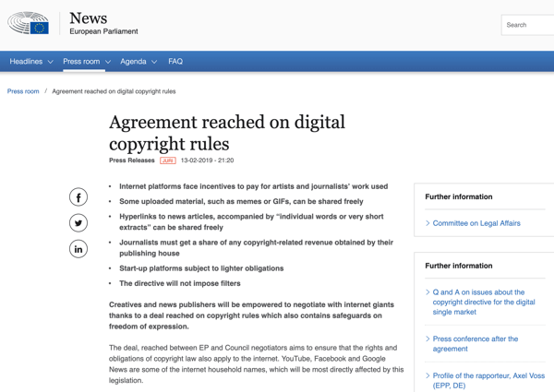Expand the Press room dropdown chevron
This screenshot has width=554, height=392.
pos(108,62)
